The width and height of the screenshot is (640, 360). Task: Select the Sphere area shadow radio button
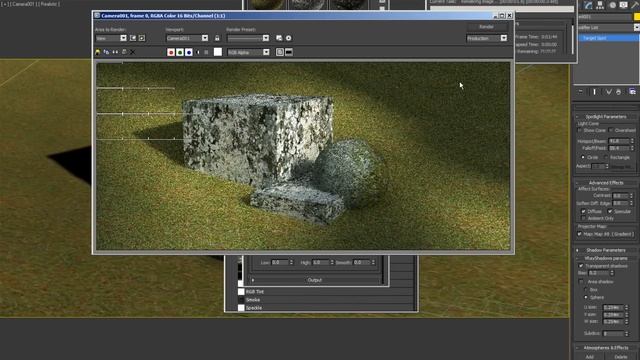(586, 297)
